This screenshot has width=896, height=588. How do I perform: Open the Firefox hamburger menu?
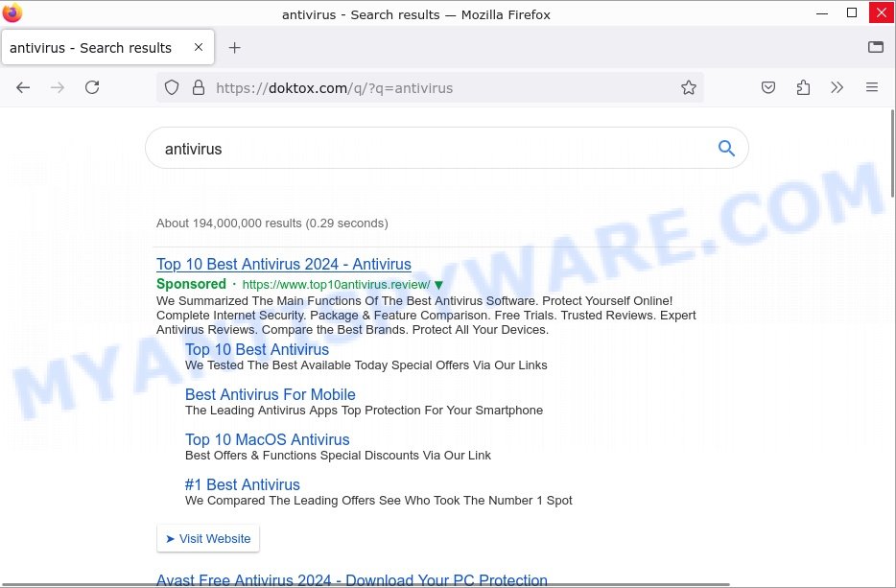click(x=871, y=87)
